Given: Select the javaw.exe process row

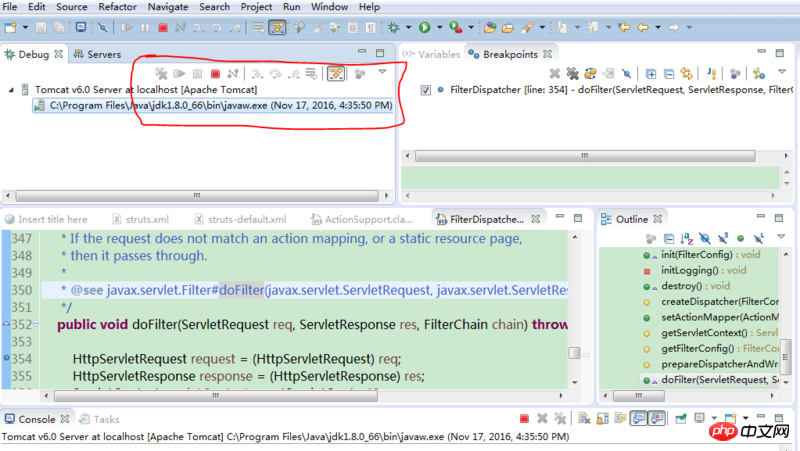Looking at the screenshot, I should click(212, 106).
